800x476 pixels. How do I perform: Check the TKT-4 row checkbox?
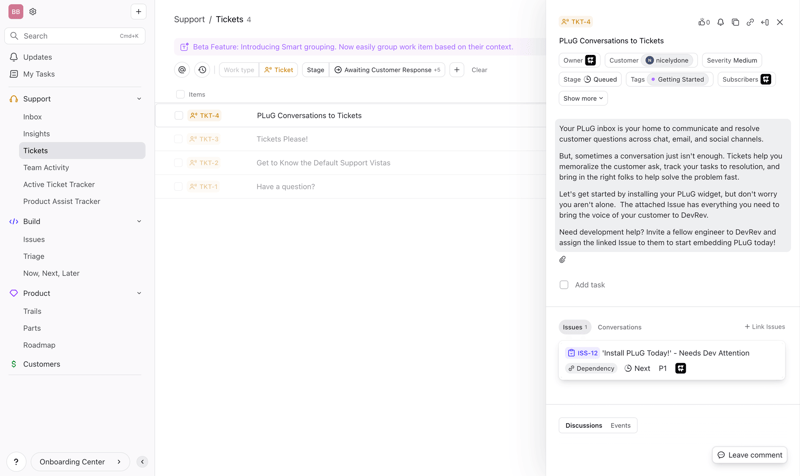(179, 116)
